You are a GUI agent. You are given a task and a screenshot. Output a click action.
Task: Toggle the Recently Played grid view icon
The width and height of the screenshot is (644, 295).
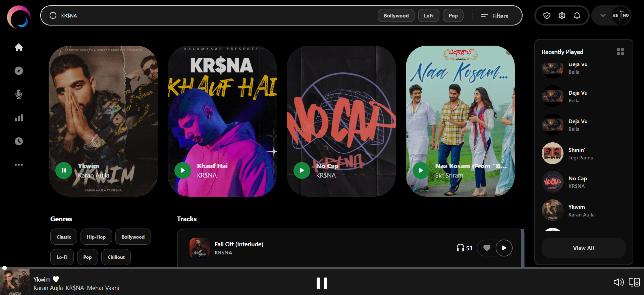click(x=621, y=52)
